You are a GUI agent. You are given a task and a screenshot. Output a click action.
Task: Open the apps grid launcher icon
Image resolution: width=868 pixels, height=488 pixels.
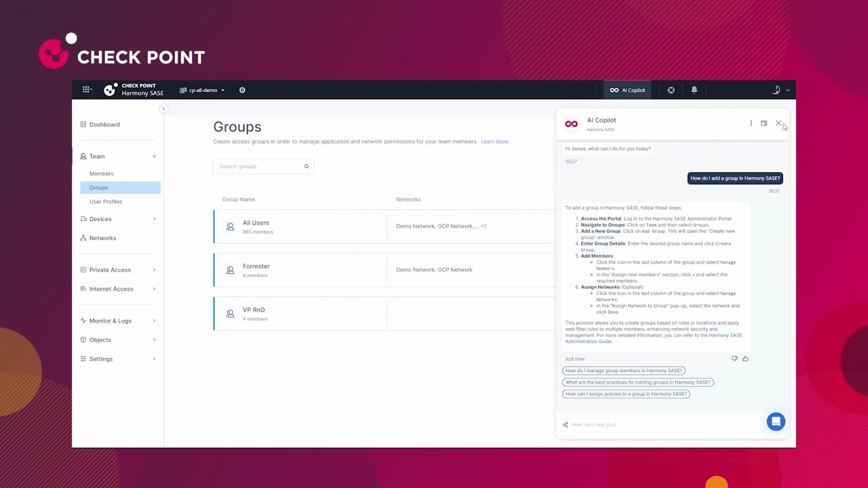pyautogui.click(x=87, y=89)
